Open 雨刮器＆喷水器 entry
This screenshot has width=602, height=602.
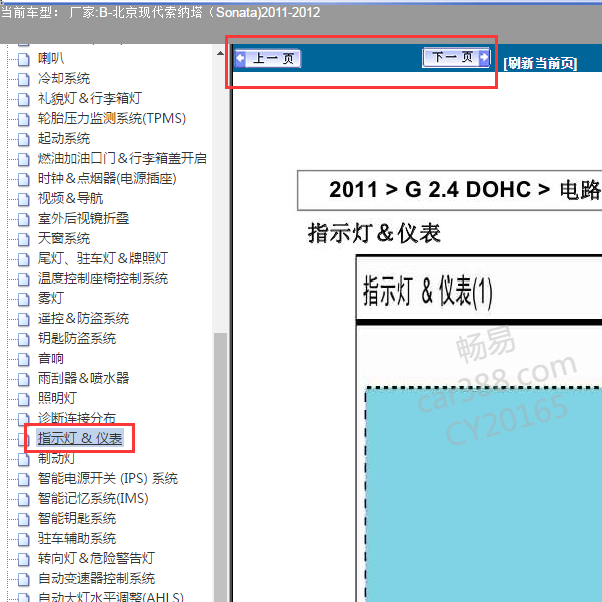coord(83,378)
